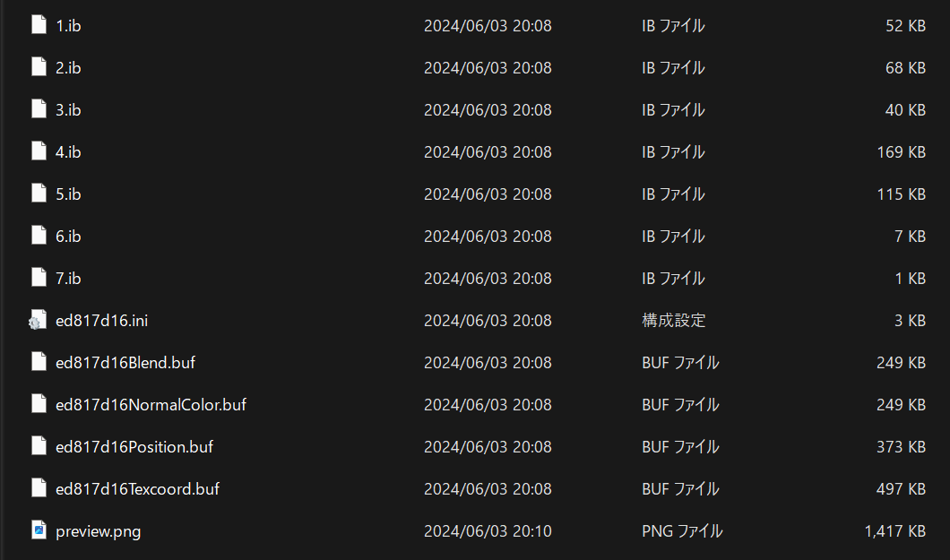
Task: Click the ed817d16Texcoord.buf file icon
Action: pos(39,488)
